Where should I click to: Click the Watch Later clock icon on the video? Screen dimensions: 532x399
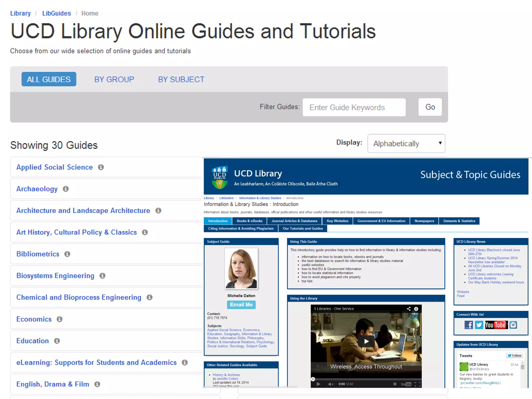point(395,384)
